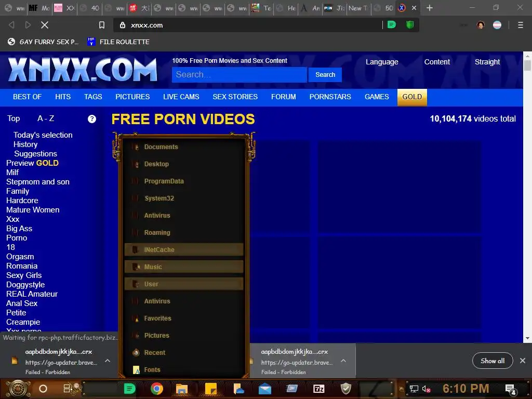Select Desktop in the folder menu

[184, 164]
